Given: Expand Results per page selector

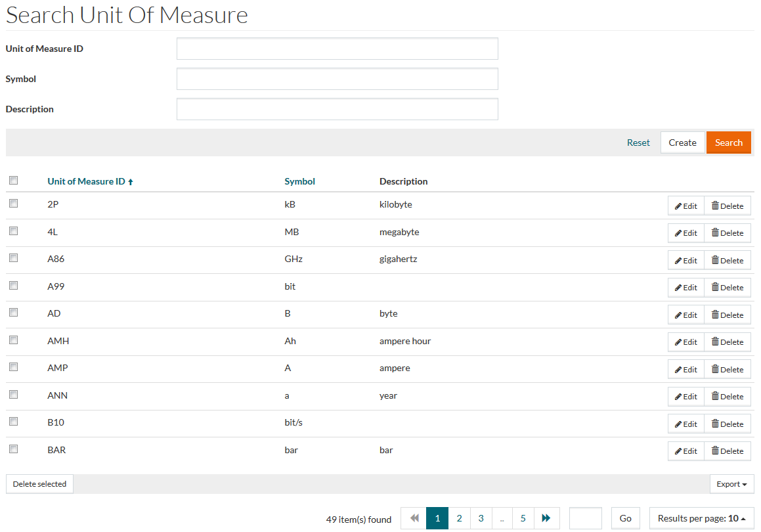Looking at the screenshot, I should click(x=701, y=518).
